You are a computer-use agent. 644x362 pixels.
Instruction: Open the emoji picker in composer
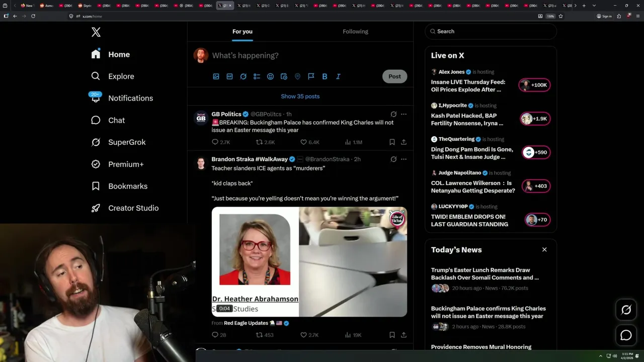[270, 76]
